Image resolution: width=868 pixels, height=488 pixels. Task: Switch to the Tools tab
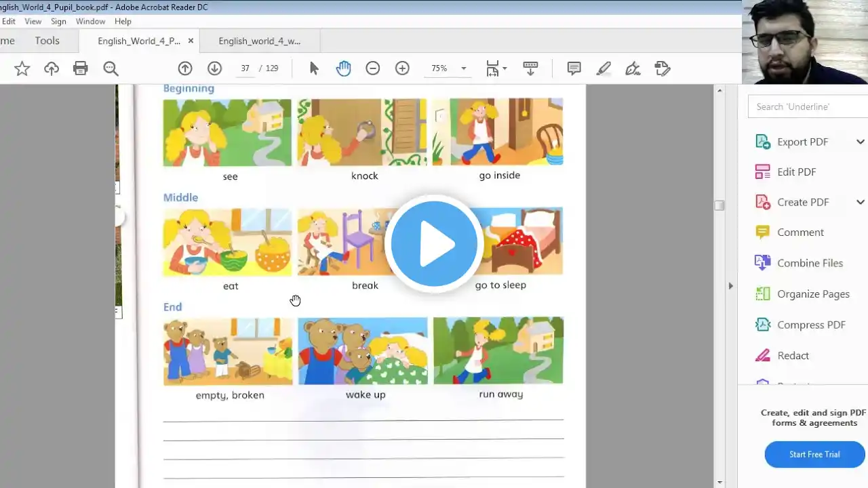[x=47, y=41]
